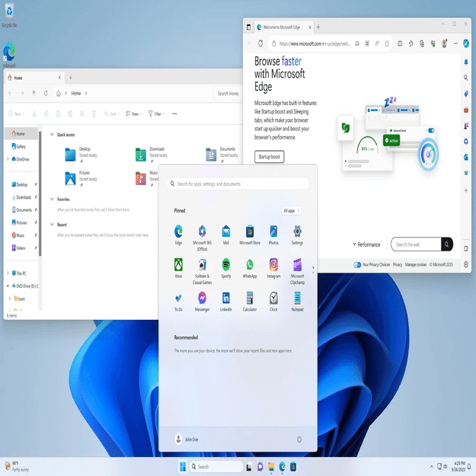Open weather widget on taskbar
476x476 pixels.
coord(17,466)
